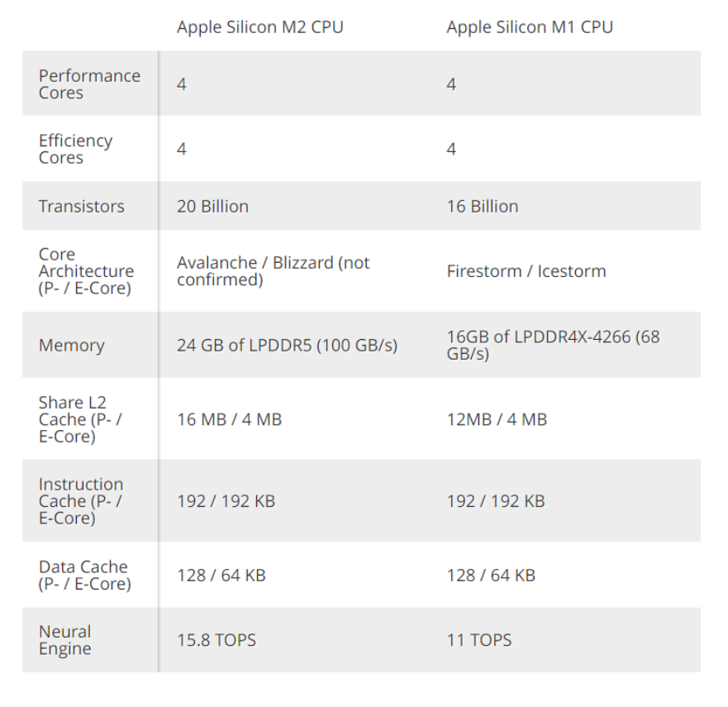Select the Share L2 Cache row label

pos(80,419)
